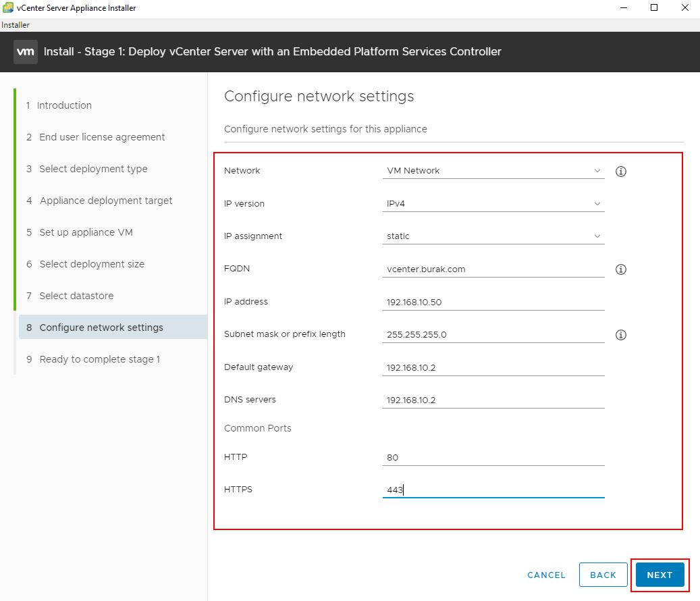Select step 6 Select deployment size
Image resolution: width=700 pixels, height=601 pixels.
(x=85, y=264)
